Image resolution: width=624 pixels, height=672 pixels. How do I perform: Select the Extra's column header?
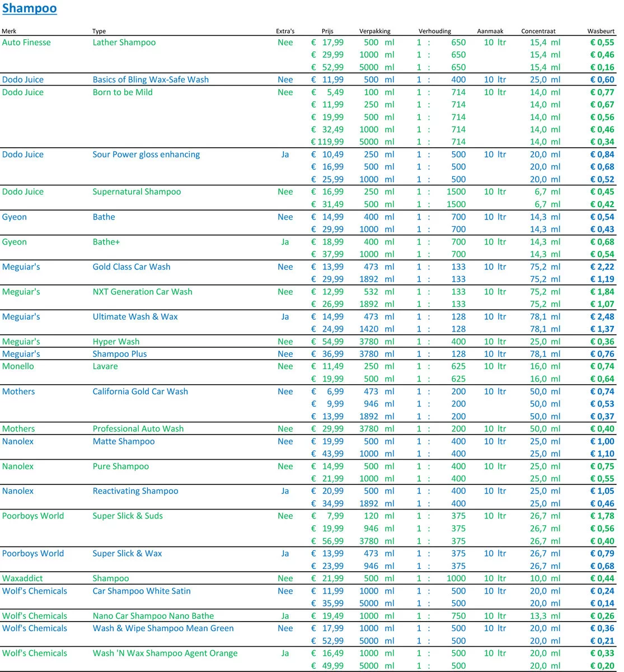click(x=285, y=31)
